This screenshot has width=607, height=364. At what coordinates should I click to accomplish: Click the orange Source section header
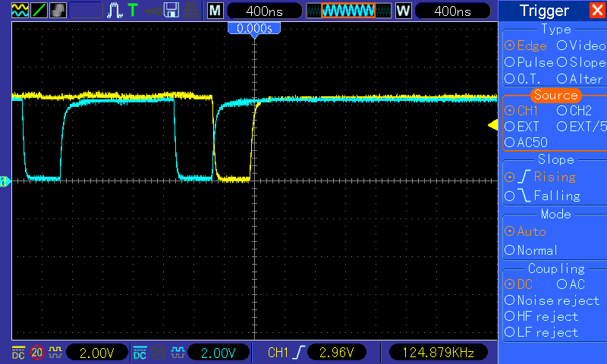point(556,95)
